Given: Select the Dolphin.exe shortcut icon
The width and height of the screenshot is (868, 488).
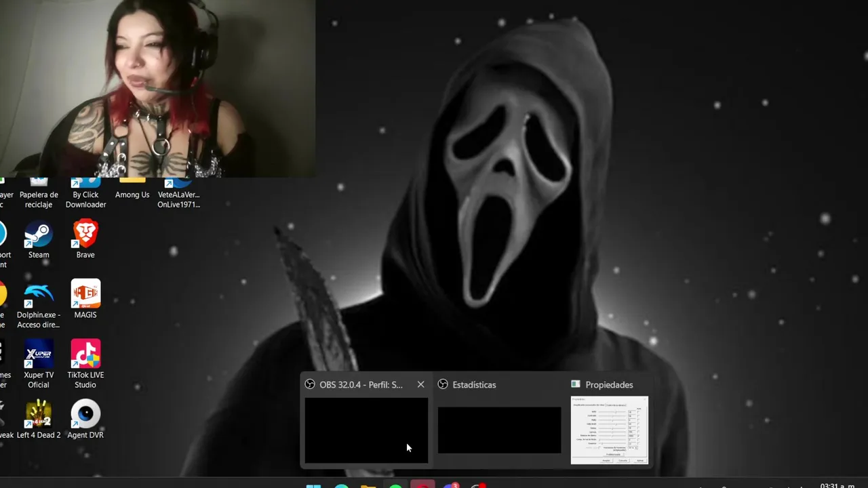Looking at the screenshot, I should [39, 306].
